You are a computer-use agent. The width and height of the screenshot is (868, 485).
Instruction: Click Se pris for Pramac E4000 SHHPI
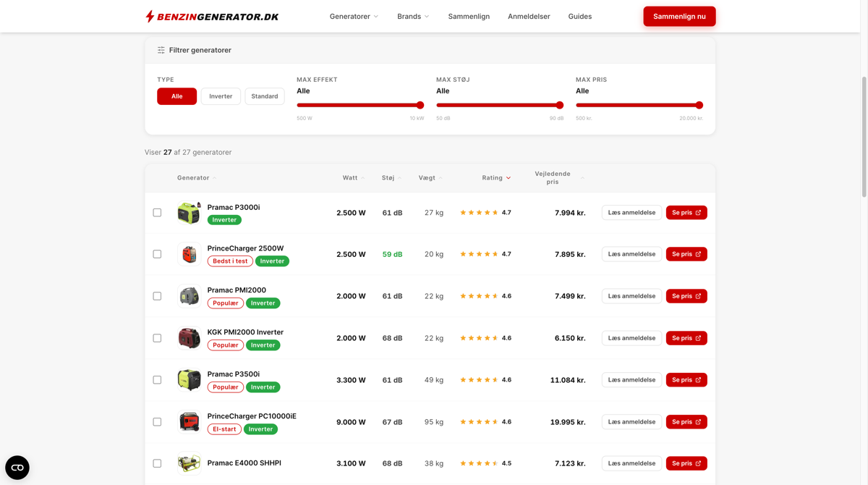pos(686,463)
